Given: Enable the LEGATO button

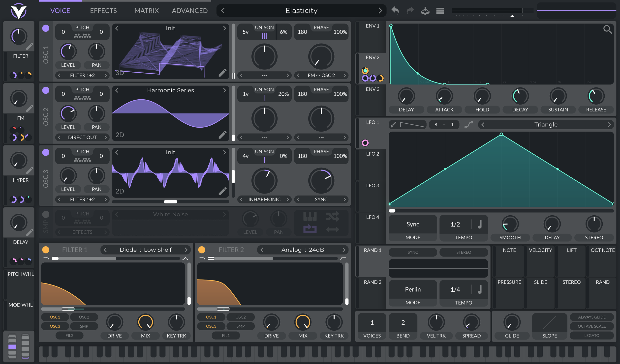Looking at the screenshot, I should (x=591, y=336).
